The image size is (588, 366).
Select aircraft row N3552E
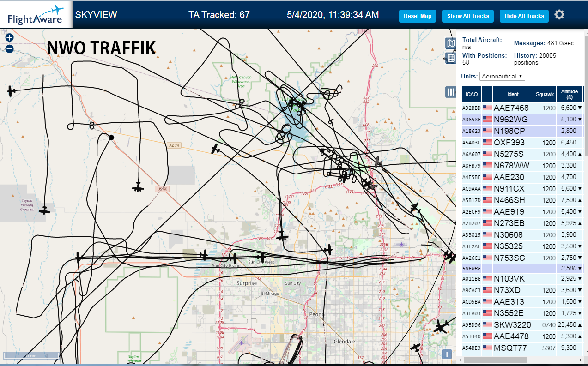(522, 313)
